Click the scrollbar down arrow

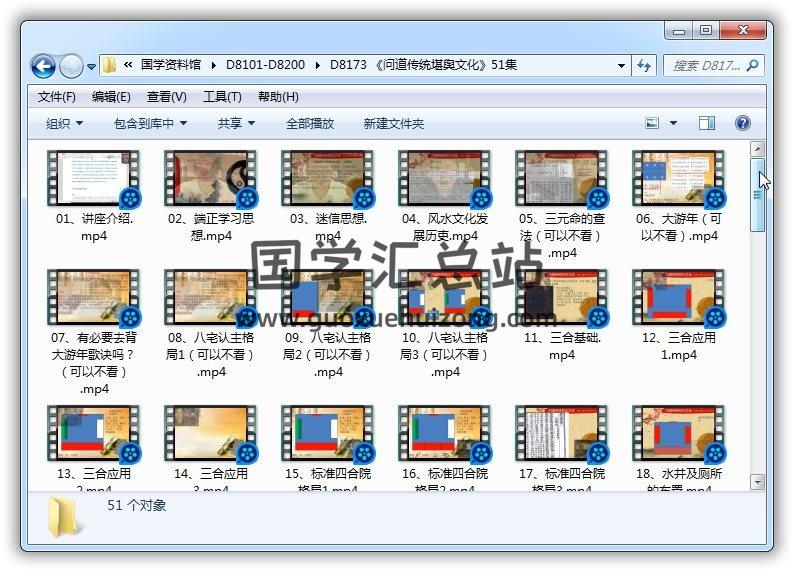click(x=758, y=482)
